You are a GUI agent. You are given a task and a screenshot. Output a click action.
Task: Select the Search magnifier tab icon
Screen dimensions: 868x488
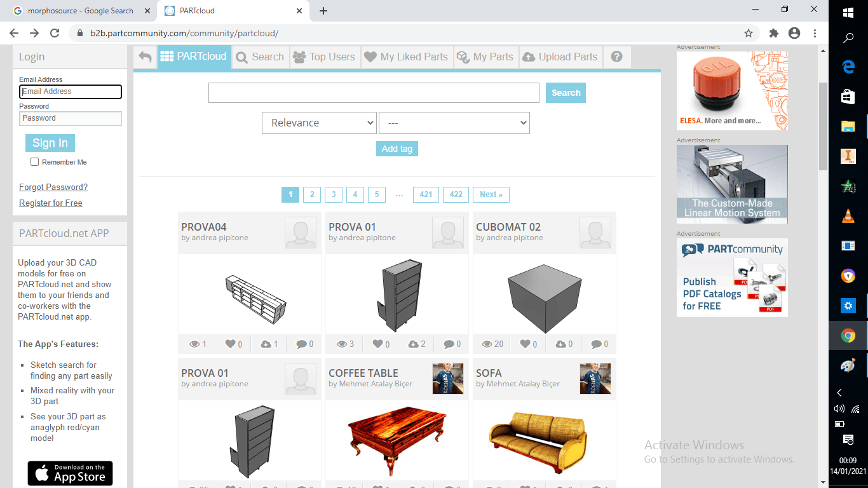pyautogui.click(x=241, y=57)
